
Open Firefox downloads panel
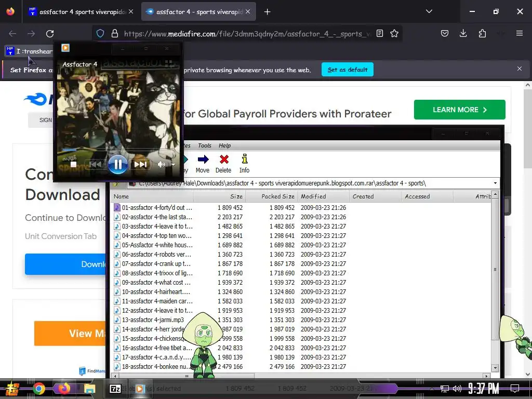(x=463, y=33)
